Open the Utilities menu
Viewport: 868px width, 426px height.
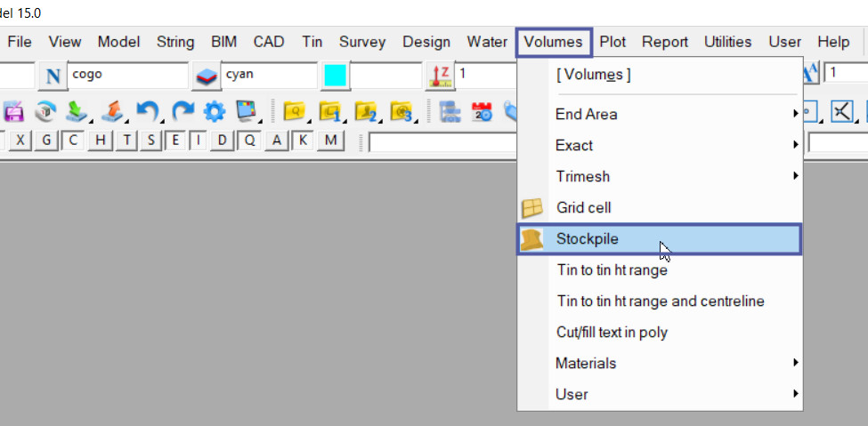[728, 42]
